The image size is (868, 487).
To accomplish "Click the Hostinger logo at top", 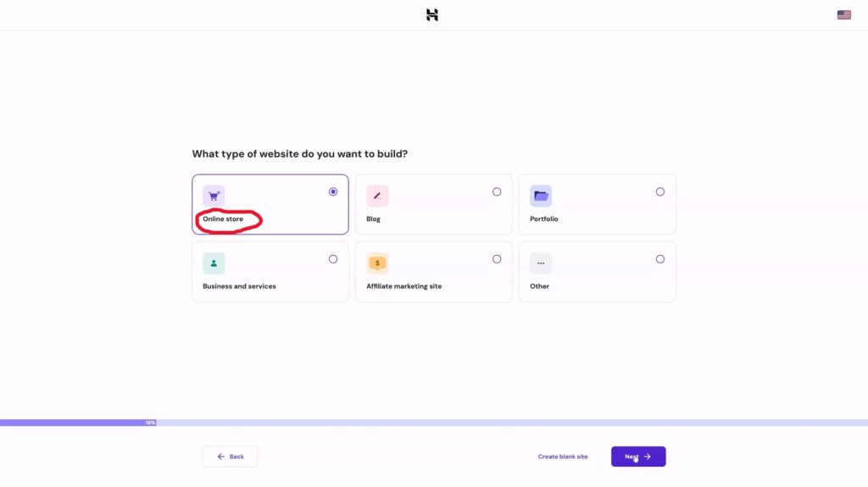I will (432, 14).
